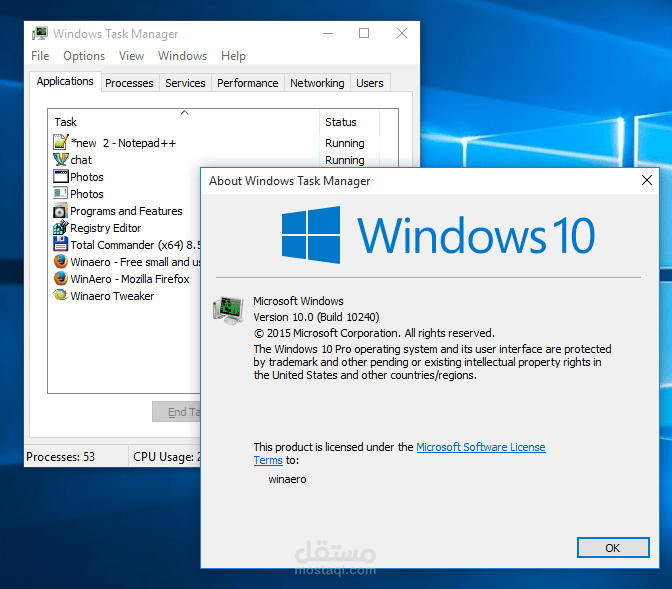This screenshot has height=589, width=672.
Task: Sort tasks via the Task column header
Action: coord(183,122)
